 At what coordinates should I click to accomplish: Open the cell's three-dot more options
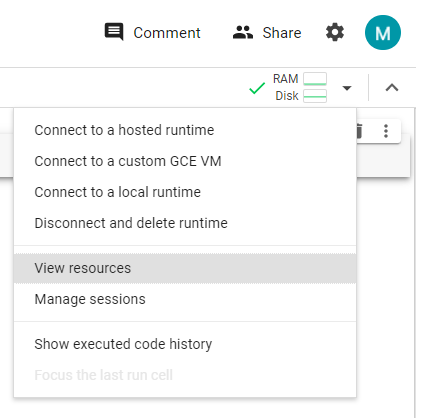[x=386, y=131]
